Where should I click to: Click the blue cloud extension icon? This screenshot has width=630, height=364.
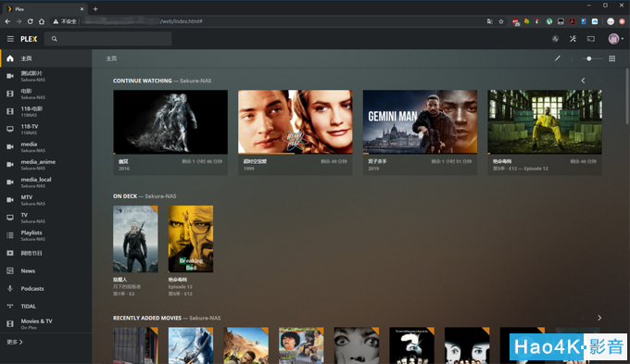(595, 21)
